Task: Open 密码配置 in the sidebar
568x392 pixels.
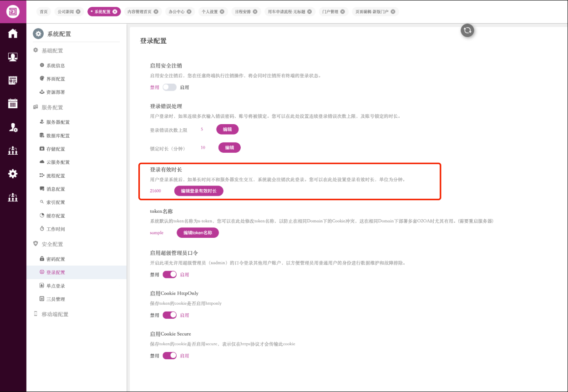Action: point(56,259)
